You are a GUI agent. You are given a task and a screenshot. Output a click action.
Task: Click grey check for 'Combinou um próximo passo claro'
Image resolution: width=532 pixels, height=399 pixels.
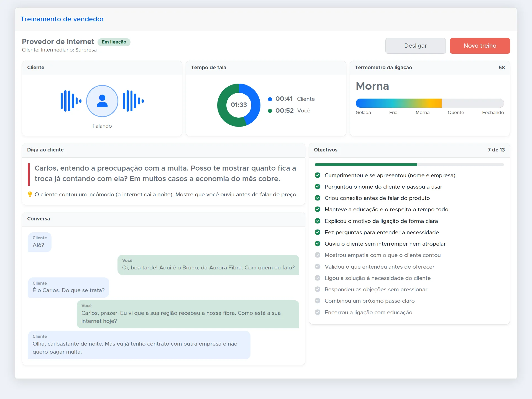tap(318, 301)
